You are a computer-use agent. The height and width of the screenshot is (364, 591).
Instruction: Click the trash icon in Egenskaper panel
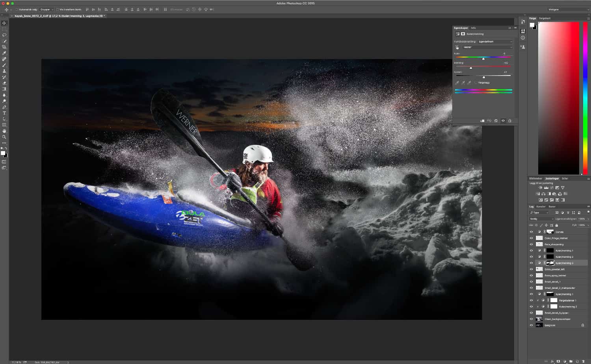coord(510,121)
